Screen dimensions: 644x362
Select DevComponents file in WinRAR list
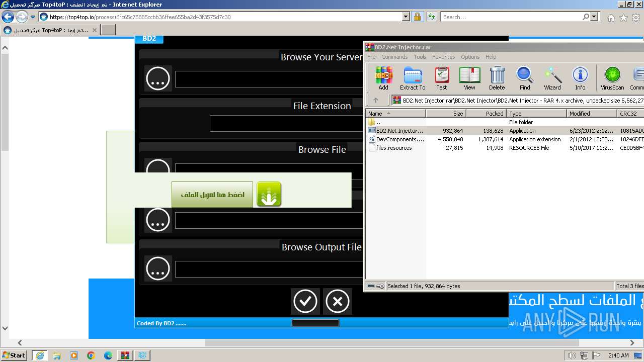pyautogui.click(x=505, y=139)
